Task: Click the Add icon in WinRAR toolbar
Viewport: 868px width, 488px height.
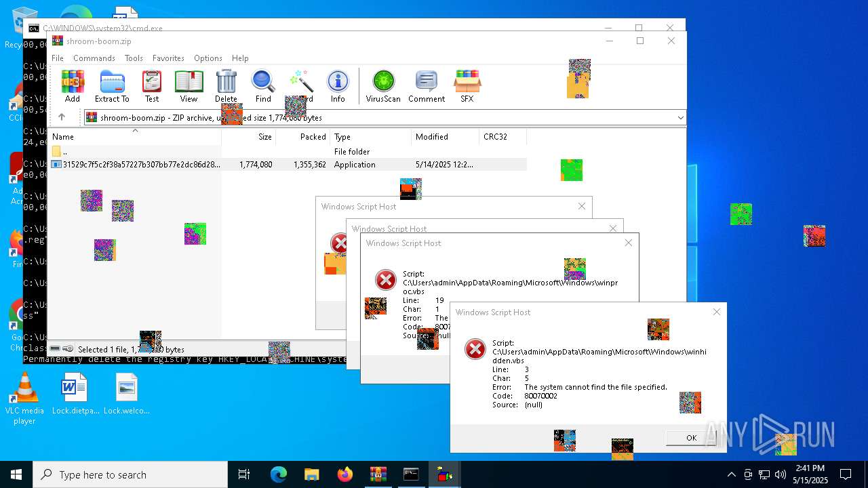Action: click(x=73, y=86)
